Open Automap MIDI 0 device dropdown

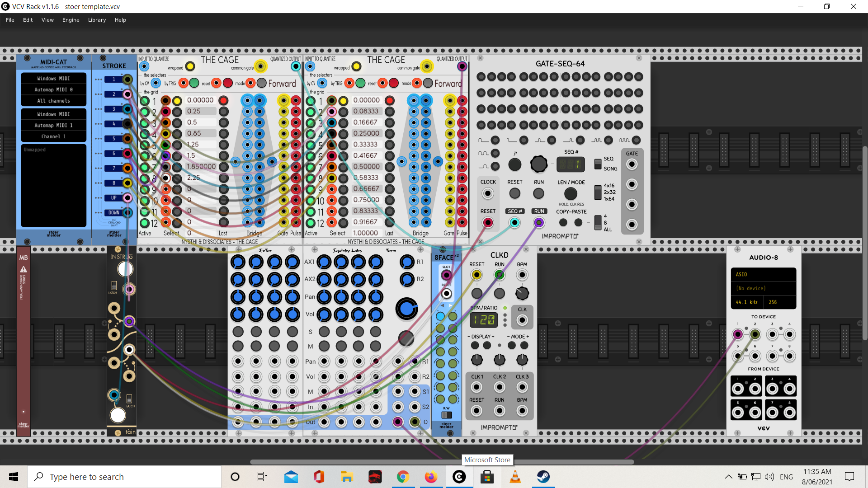coord(53,89)
